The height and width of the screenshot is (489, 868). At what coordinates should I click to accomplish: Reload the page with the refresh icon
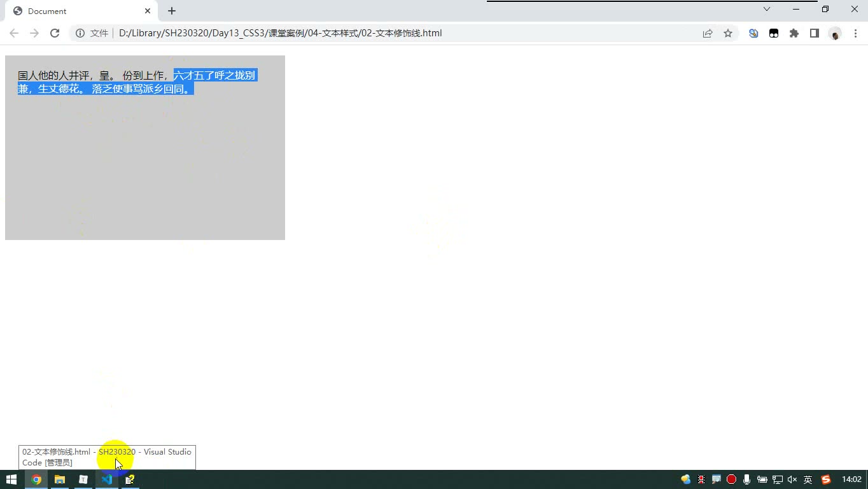point(55,33)
